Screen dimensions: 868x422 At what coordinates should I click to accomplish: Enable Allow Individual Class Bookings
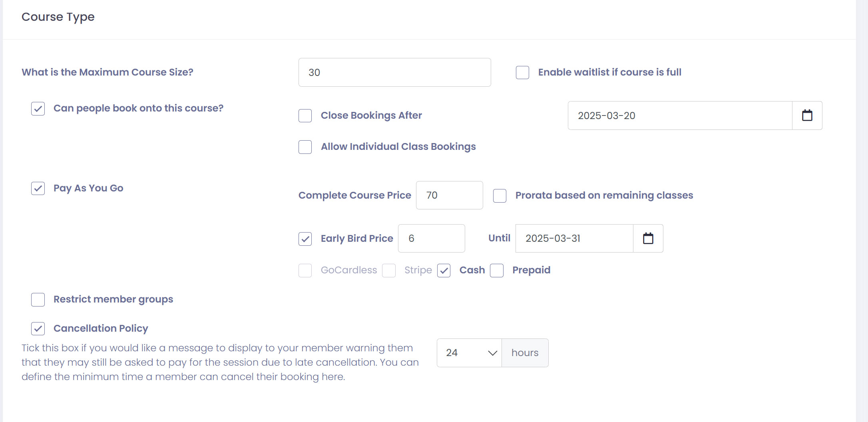click(305, 147)
